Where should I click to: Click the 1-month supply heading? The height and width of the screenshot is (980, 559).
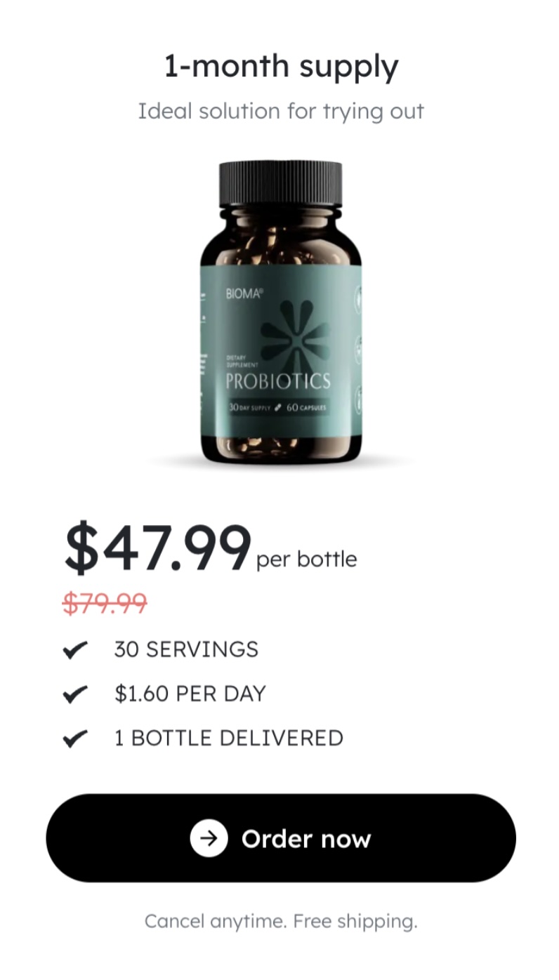coord(281,67)
